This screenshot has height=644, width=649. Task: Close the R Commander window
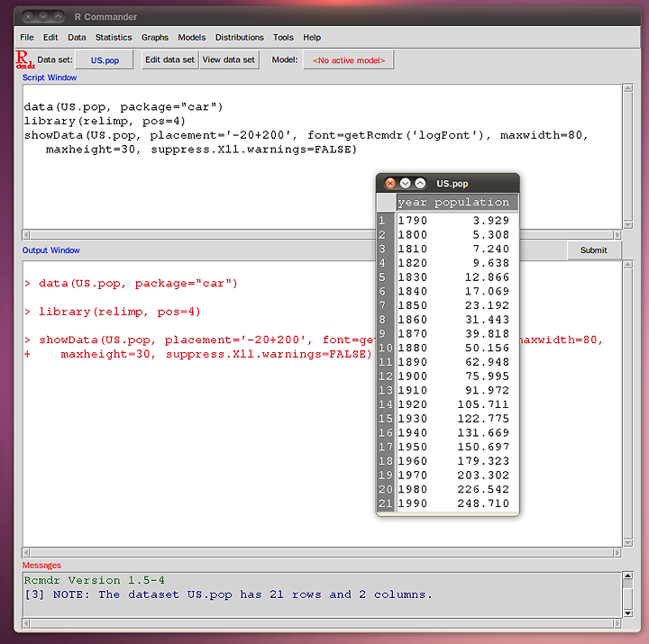click(28, 16)
